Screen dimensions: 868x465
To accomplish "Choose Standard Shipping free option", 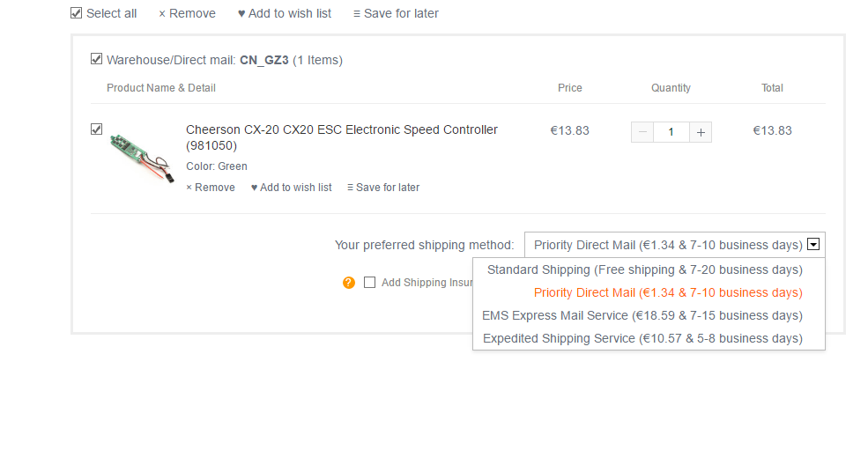I will click(644, 269).
